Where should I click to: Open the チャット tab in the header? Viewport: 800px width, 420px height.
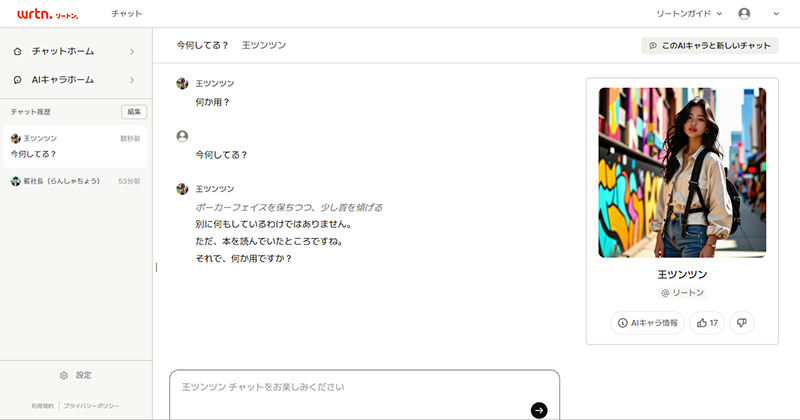tap(127, 14)
